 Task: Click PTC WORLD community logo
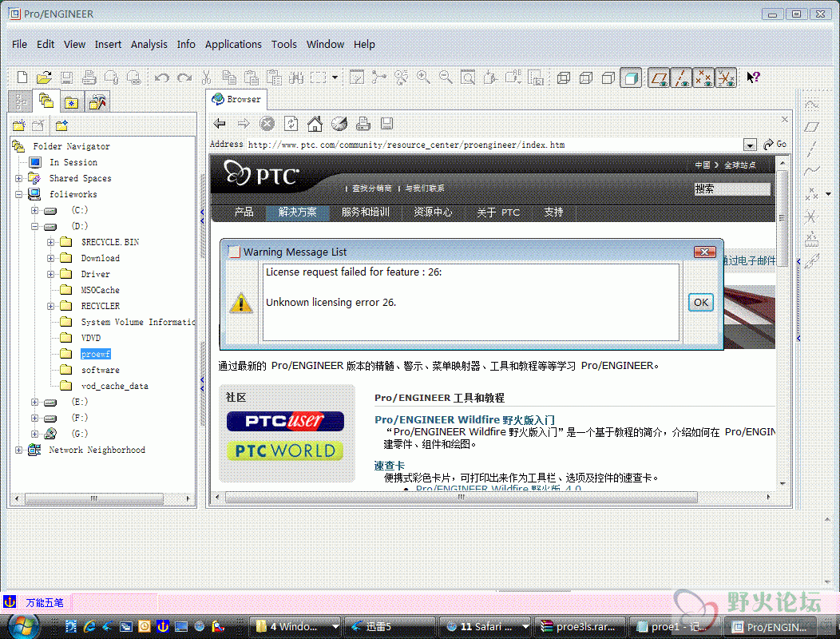(285, 450)
